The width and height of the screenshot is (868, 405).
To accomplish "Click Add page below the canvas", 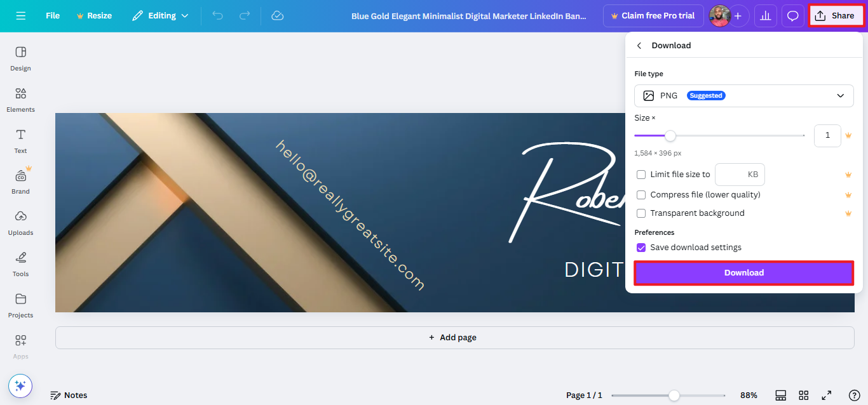I will click(x=452, y=337).
